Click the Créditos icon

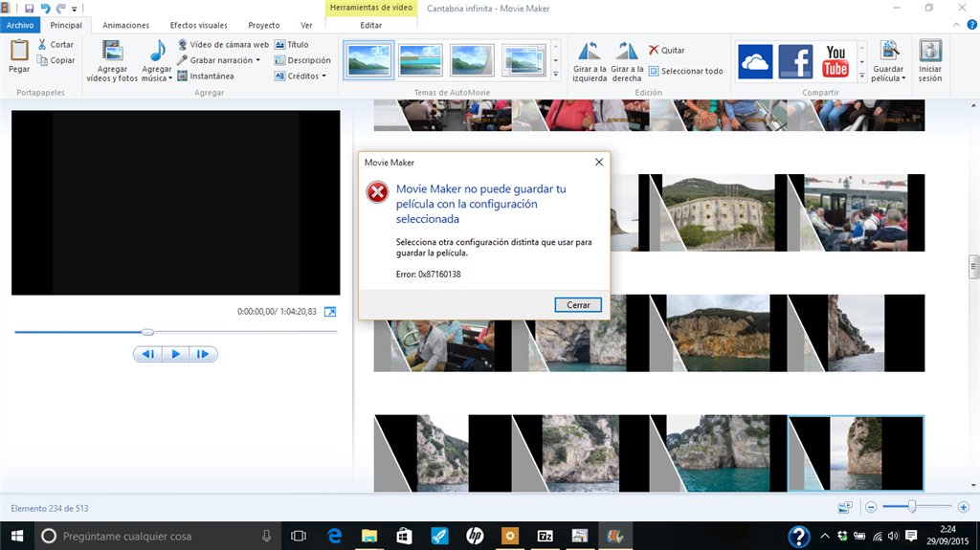(280, 76)
